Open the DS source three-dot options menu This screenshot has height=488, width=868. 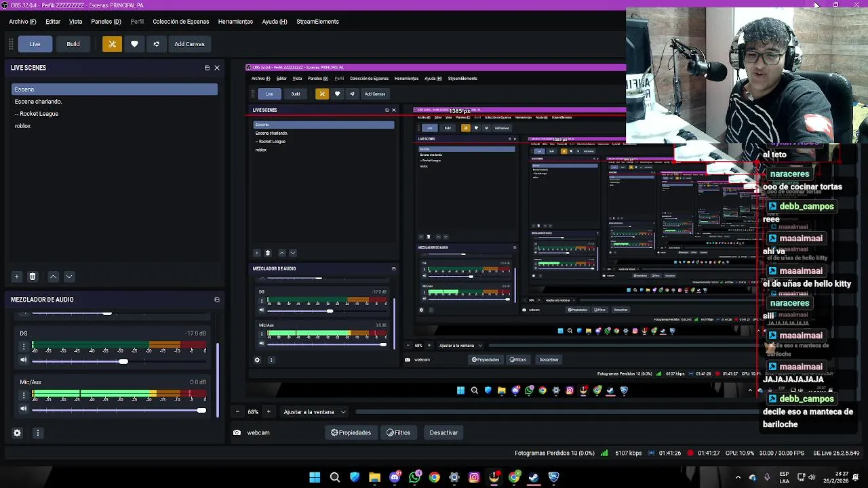(24, 346)
